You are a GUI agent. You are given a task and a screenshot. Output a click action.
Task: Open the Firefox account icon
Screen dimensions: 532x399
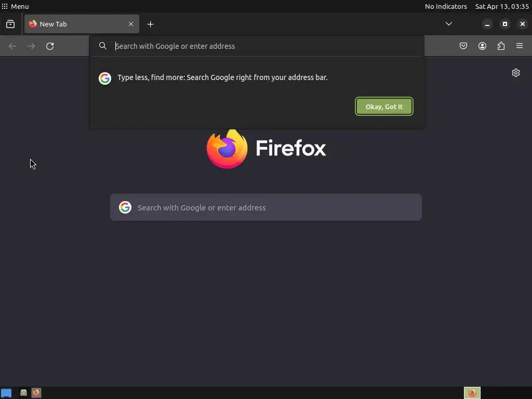[x=482, y=46]
